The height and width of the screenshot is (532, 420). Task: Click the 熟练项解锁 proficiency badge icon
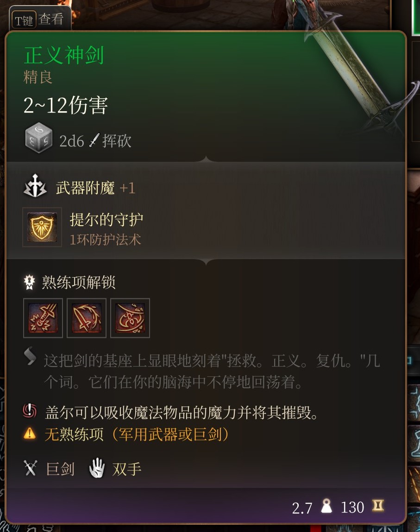click(x=30, y=282)
